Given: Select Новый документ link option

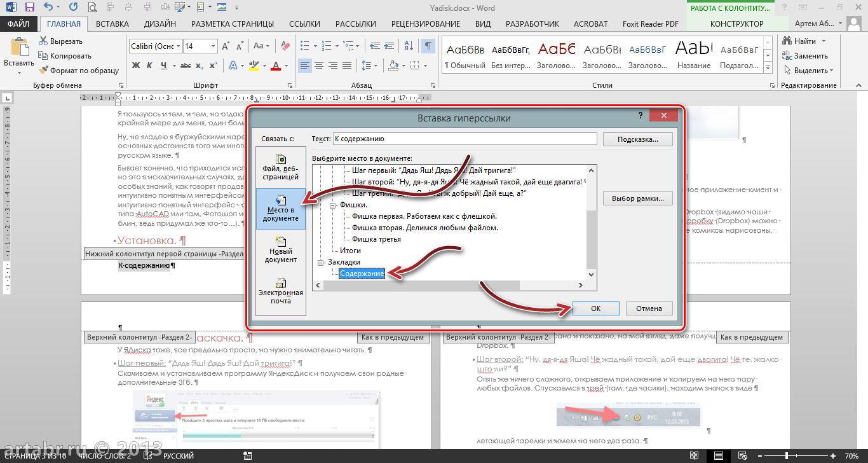Looking at the screenshot, I should click(280, 250).
